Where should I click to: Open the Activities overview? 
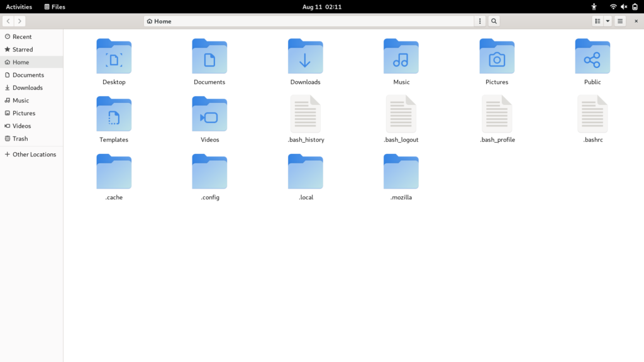19,6
